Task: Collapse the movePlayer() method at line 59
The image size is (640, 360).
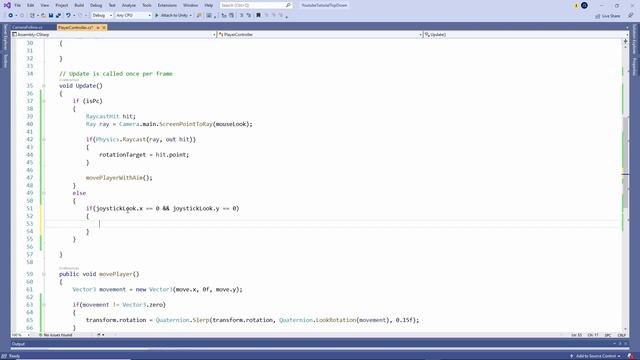Action: coord(44,274)
